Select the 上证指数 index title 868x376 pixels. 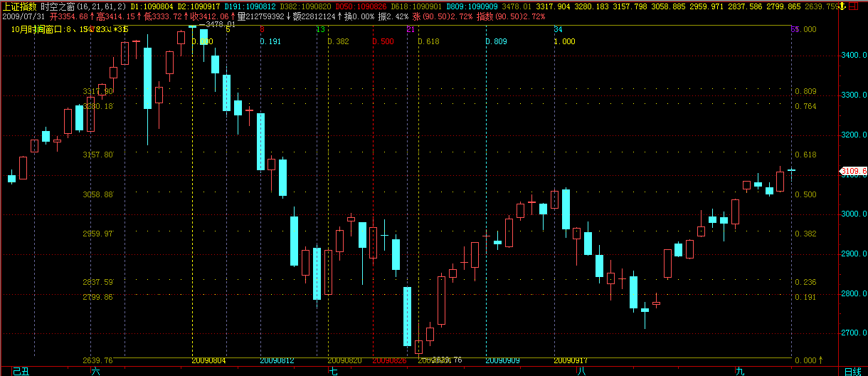[19, 6]
